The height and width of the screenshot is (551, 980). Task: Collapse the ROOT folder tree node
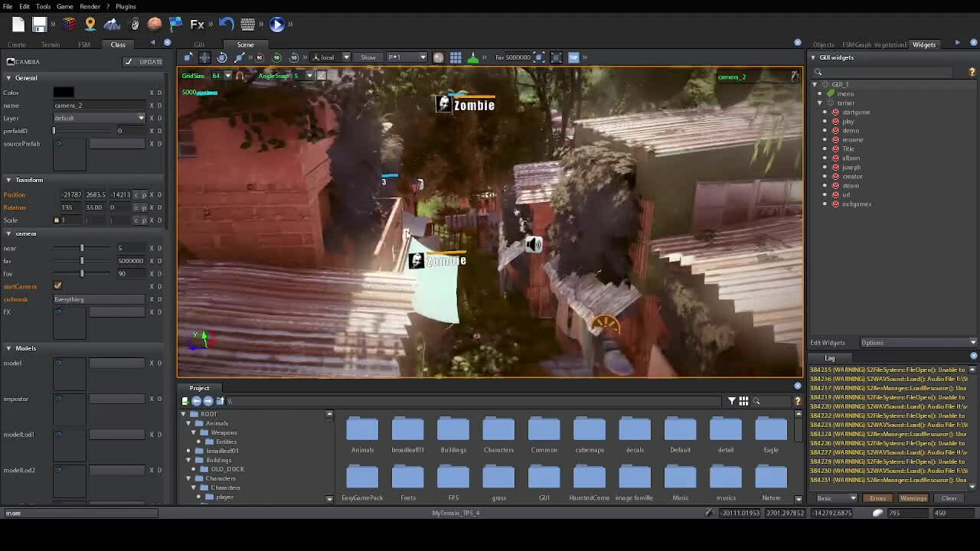pos(184,414)
